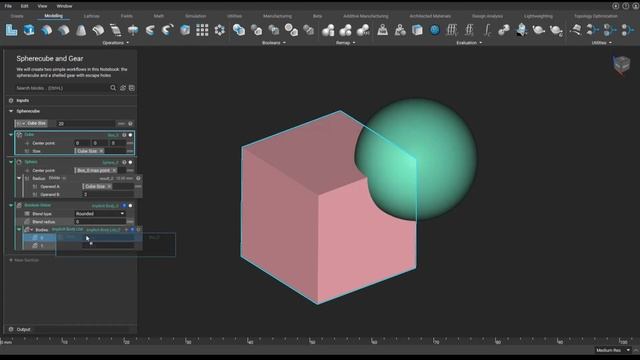Remove Cube Size chip from Operand A
The height and width of the screenshot is (360, 640).
pyautogui.click(x=109, y=187)
